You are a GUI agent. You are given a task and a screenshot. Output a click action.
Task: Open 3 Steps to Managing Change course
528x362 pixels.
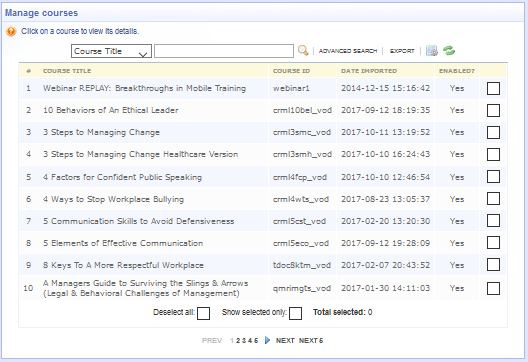pos(101,132)
